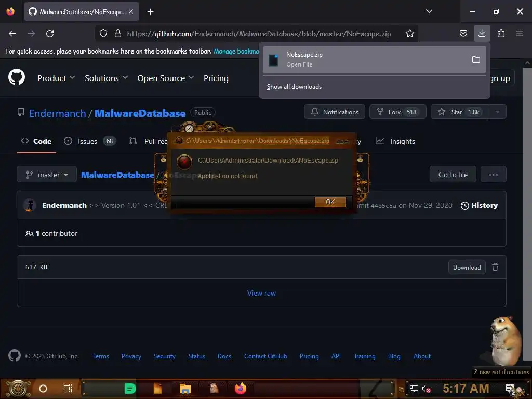Open the notification center tray icon
Screen dimensions: 532x399
click(x=510, y=389)
